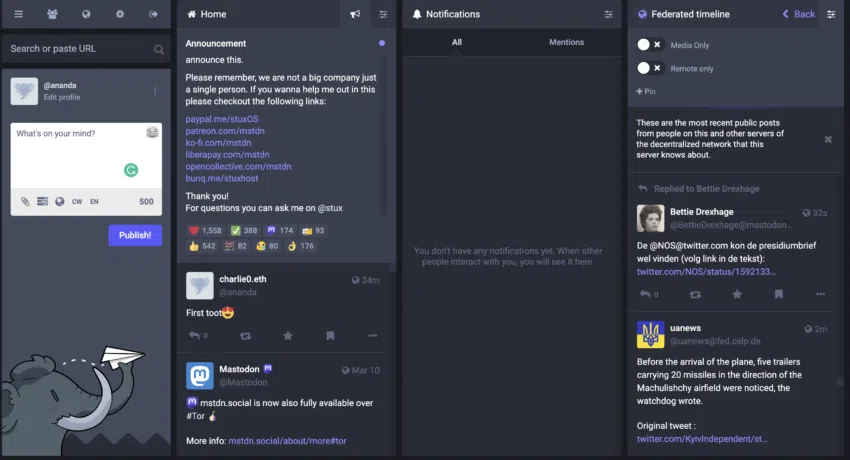Toggle announcements megaphone icon in Home
The height and width of the screenshot is (460, 850).
tap(355, 14)
